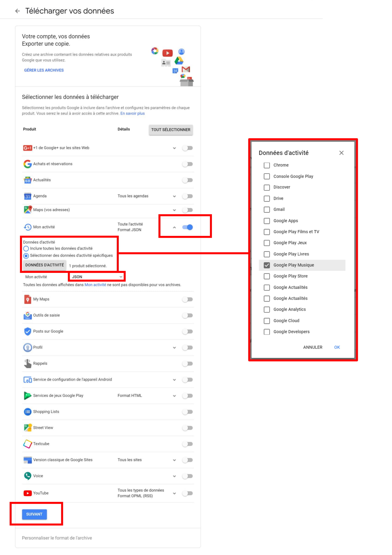Open the En savoir plus link
The height and width of the screenshot is (555, 392).
[x=132, y=113]
